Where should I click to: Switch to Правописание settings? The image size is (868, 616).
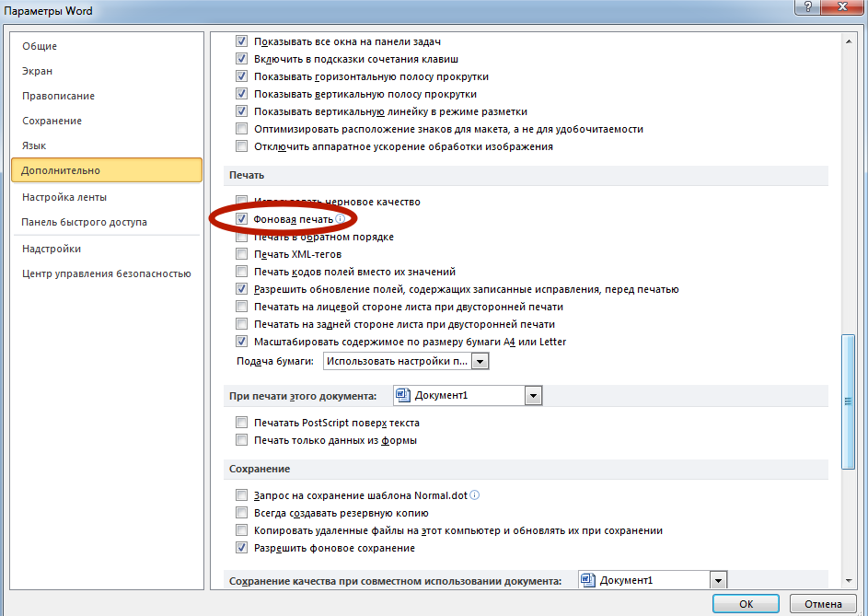click(x=58, y=96)
